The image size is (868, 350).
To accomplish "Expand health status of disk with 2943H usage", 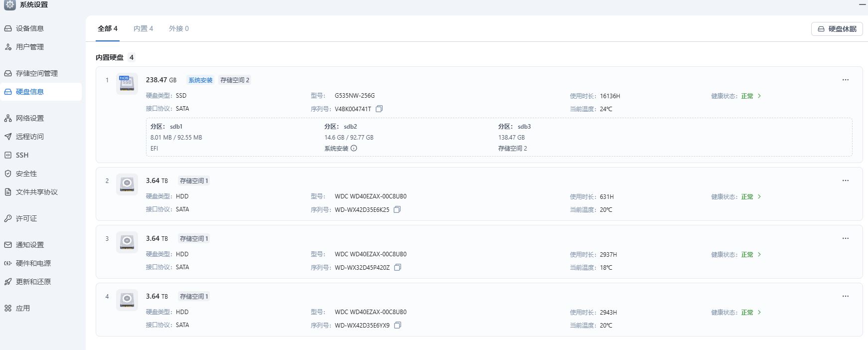I will (x=759, y=312).
